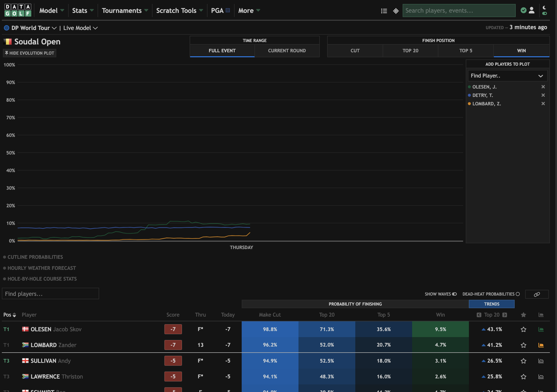Viewport: 557px width, 392px height.
Task: Open the Scratch Tools dropdown menu
Action: 180,11
